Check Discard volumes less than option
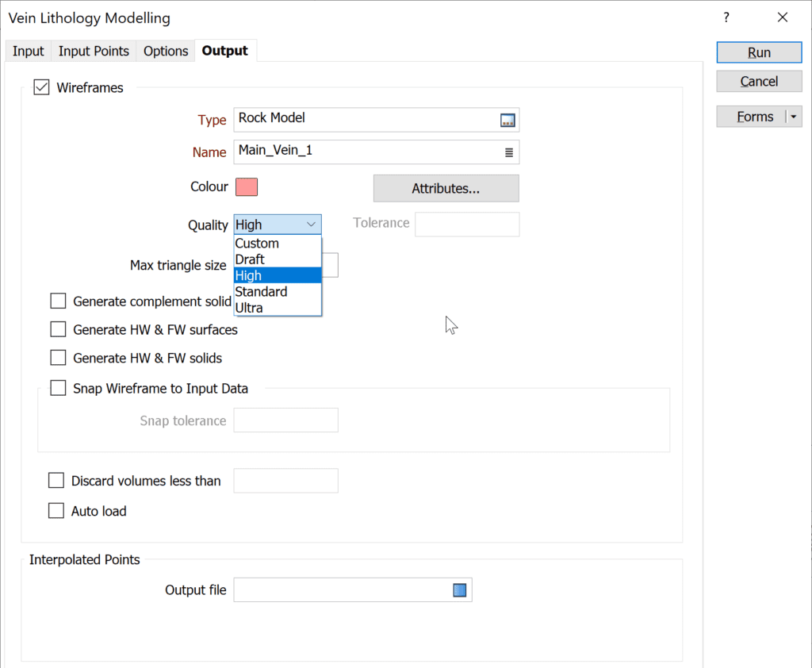Image resolution: width=812 pixels, height=668 pixels. pos(56,481)
